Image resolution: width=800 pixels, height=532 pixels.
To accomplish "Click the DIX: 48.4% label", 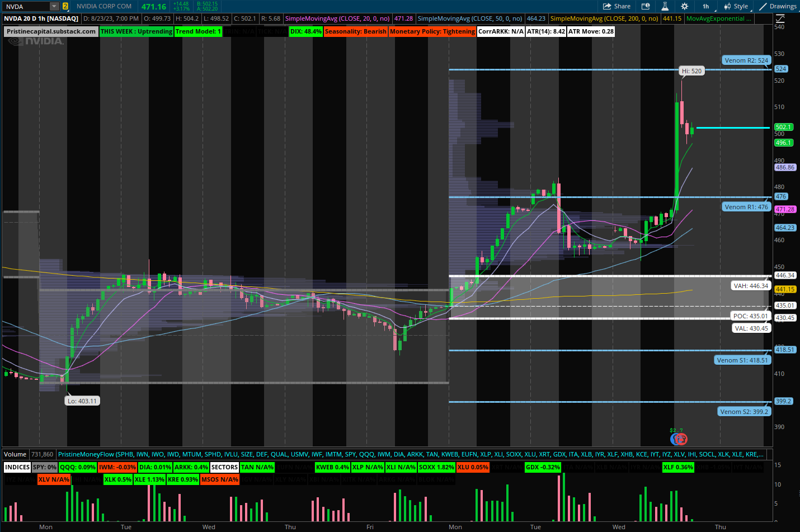I will coord(306,31).
